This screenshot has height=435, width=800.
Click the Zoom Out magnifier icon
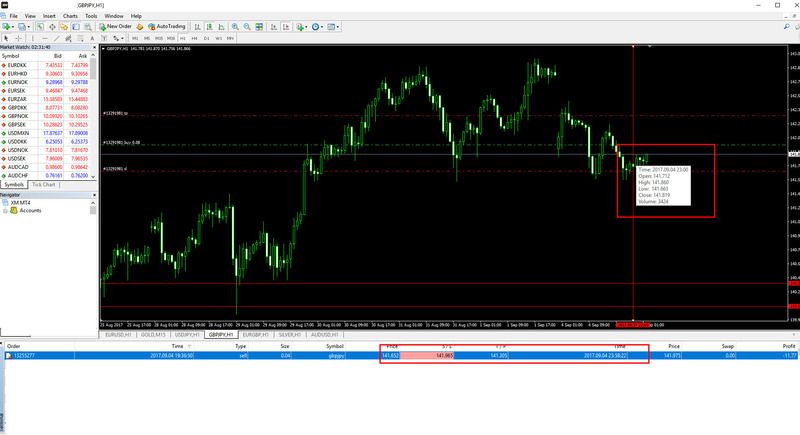pyautogui.click(x=247, y=27)
